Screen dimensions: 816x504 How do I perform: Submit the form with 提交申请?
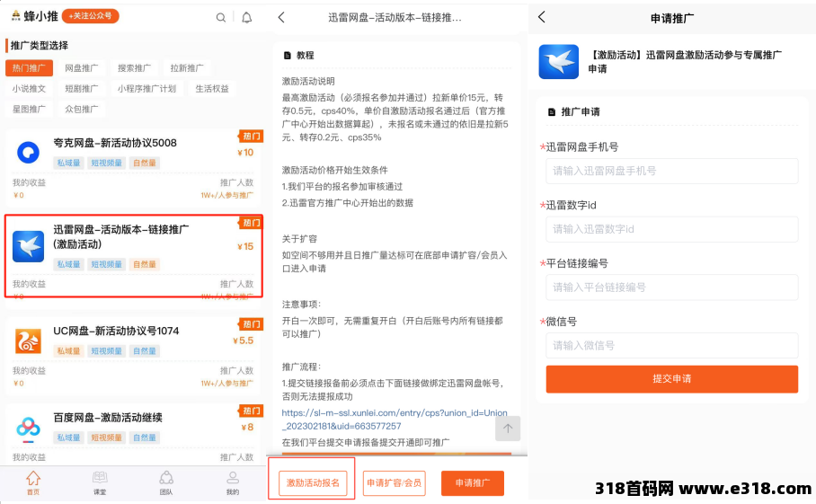pos(671,379)
